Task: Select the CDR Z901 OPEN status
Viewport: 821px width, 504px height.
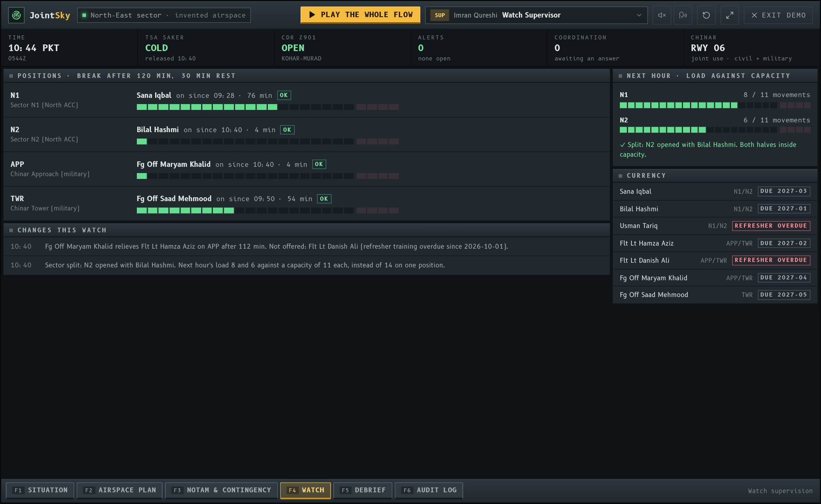Action: coord(342,48)
